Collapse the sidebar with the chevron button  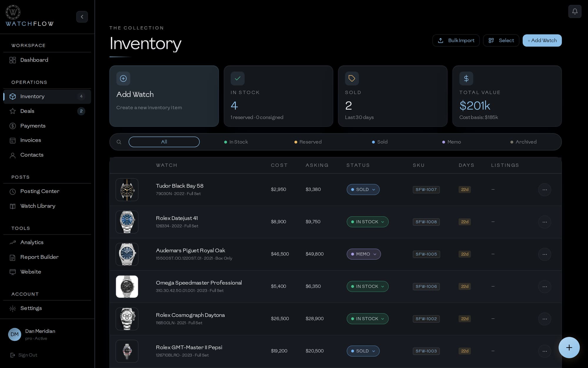pos(82,17)
